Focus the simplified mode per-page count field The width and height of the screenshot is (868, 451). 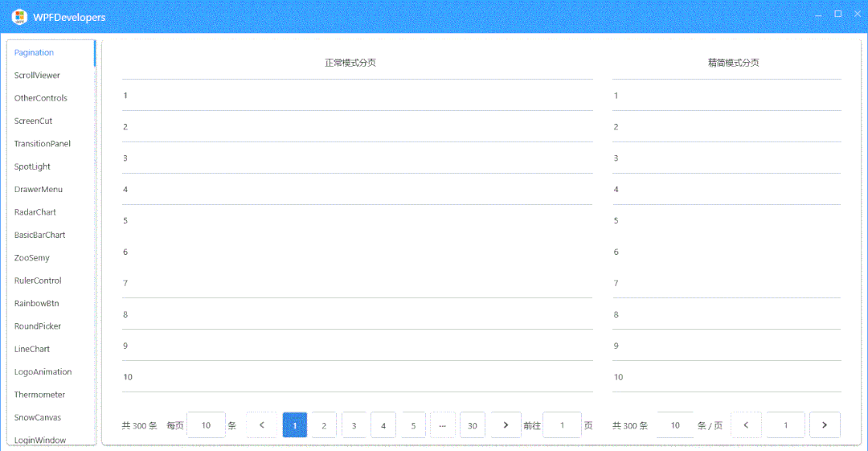(x=675, y=425)
